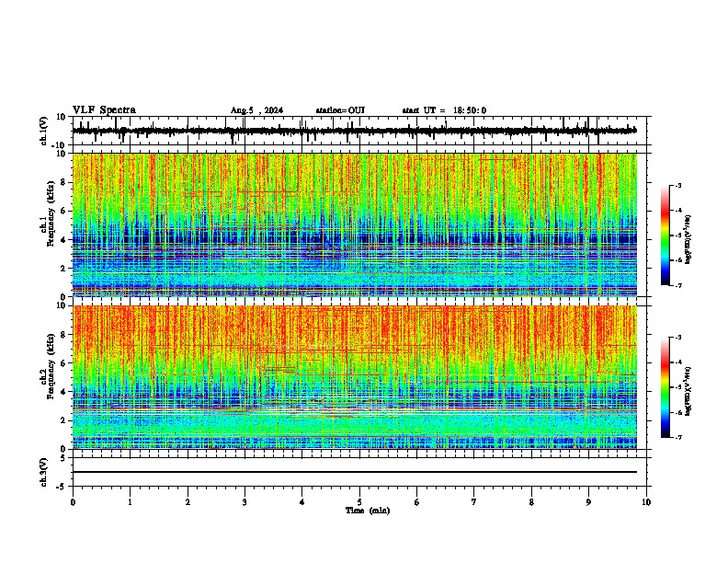Click the "4" kHz tick on ch.1 frequency axis
Screen dimensions: 728x563
click(64, 240)
